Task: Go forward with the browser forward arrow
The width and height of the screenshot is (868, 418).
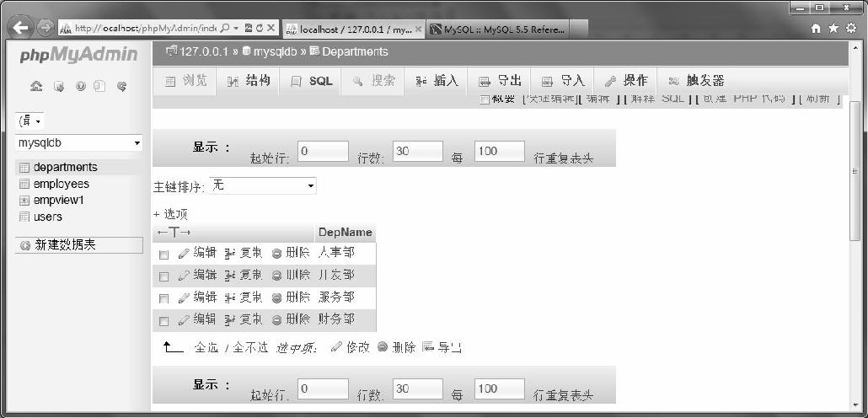Action: pos(46,28)
